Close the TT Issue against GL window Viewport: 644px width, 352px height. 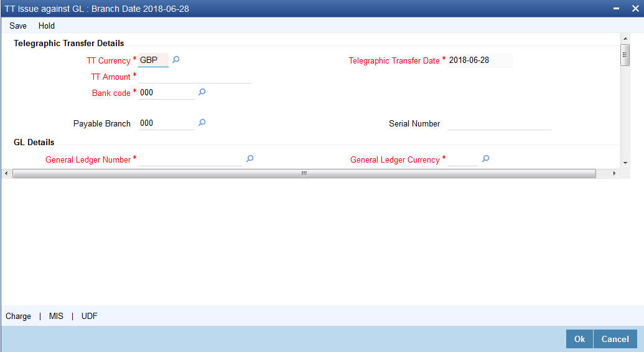(x=635, y=8)
